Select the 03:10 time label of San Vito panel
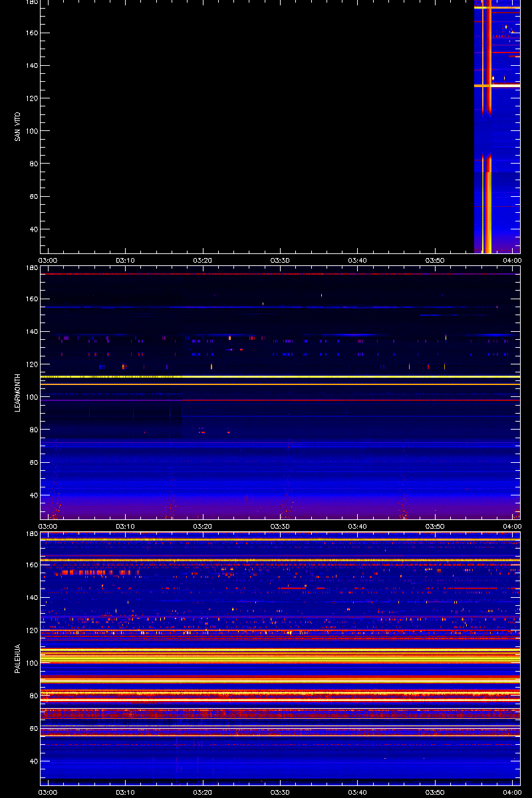Image resolution: width=532 pixels, height=798 pixels. tap(125, 261)
